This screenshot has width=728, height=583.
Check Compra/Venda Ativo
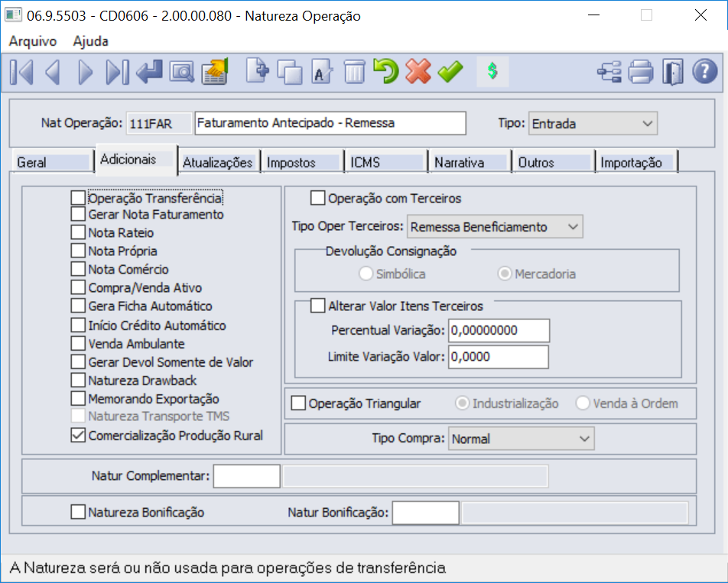(78, 287)
